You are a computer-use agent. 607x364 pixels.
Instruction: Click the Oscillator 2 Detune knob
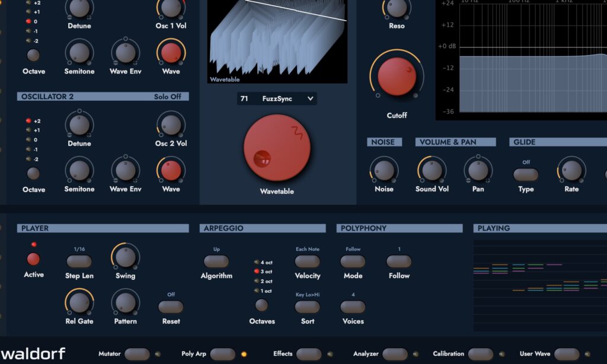click(79, 124)
